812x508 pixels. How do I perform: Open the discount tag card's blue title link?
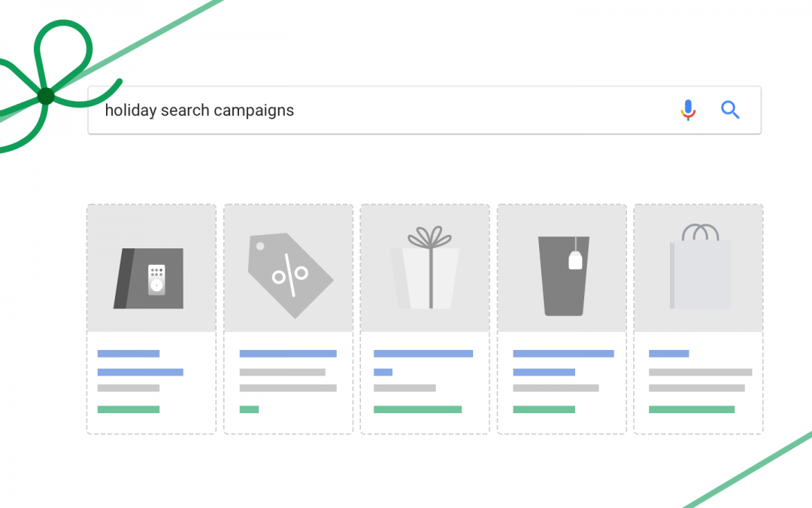[288, 354]
